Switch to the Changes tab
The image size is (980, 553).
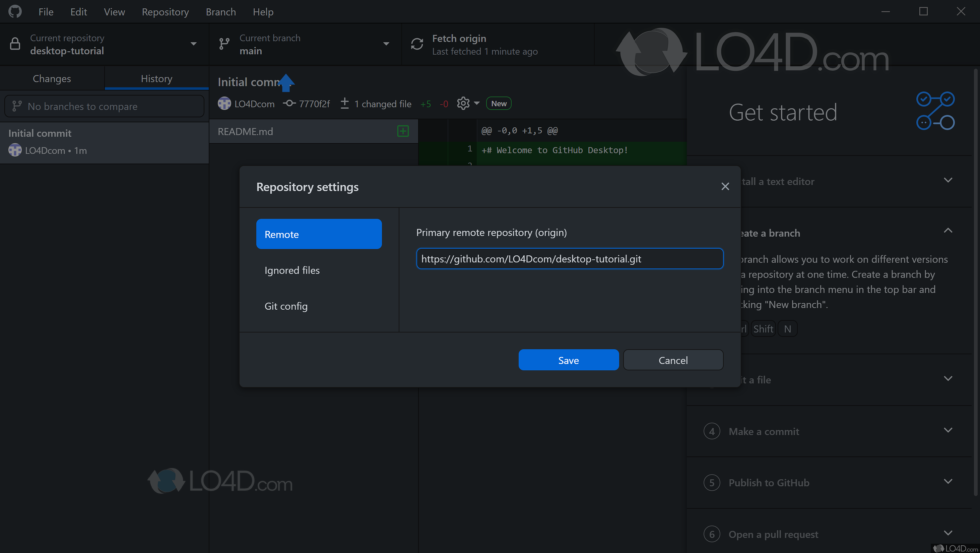click(x=52, y=78)
